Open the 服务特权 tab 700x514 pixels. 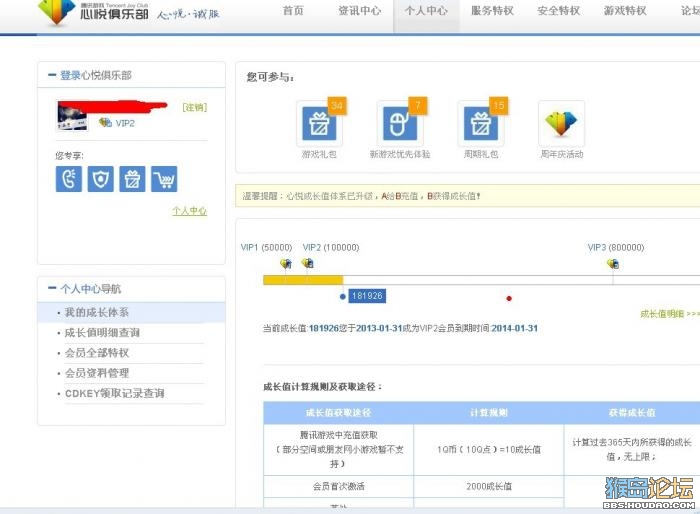click(492, 11)
